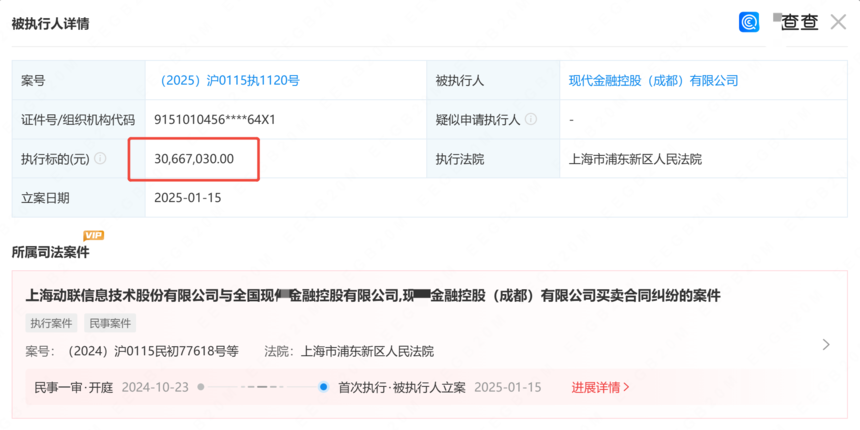
Task: Click the 被执行人 label cell
Action: pyautogui.click(x=493, y=81)
